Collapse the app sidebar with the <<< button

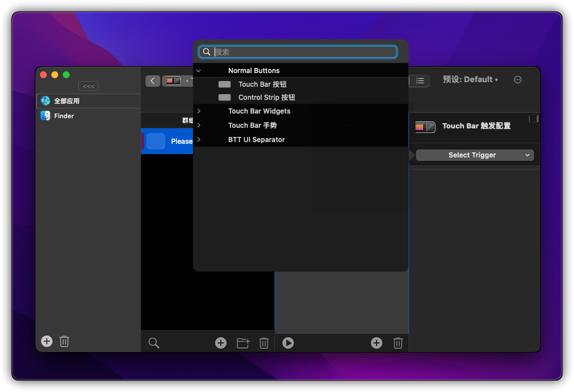click(x=88, y=86)
